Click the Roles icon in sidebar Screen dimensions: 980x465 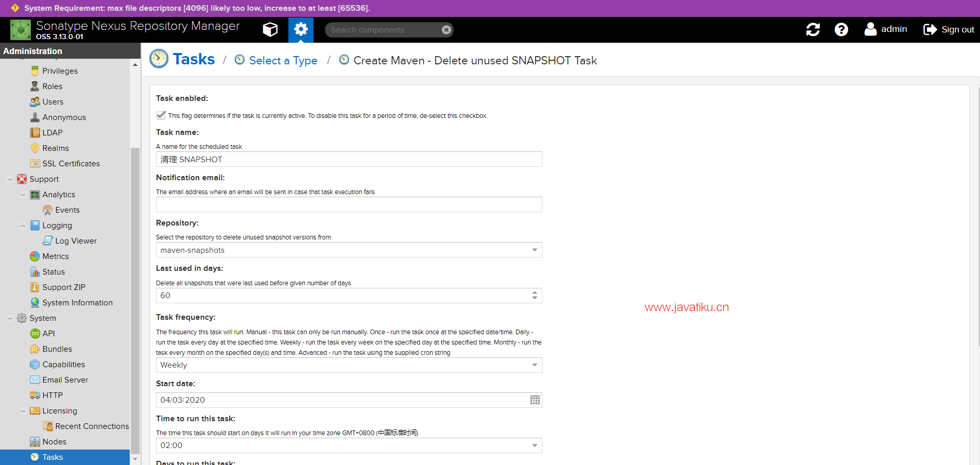(x=35, y=86)
